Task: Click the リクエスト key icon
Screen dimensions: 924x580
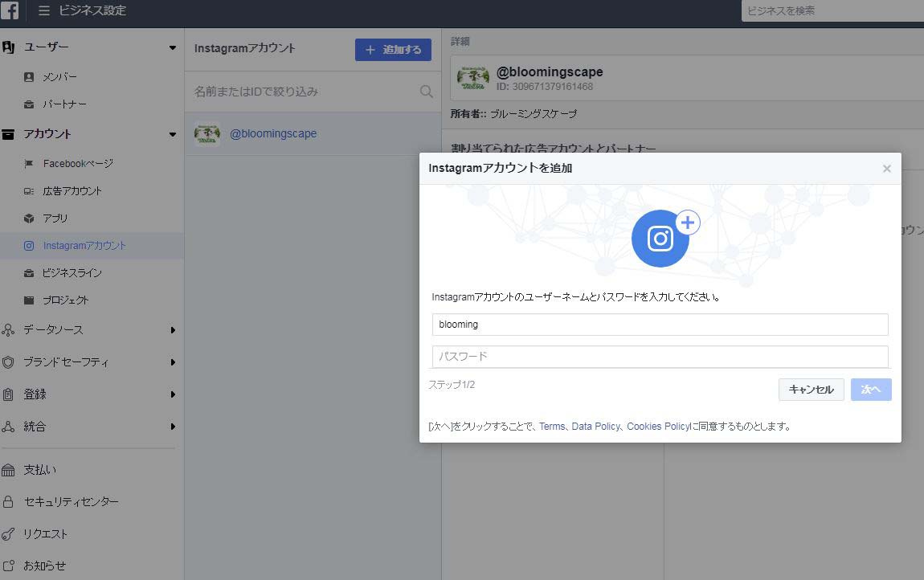Action: [x=8, y=534]
